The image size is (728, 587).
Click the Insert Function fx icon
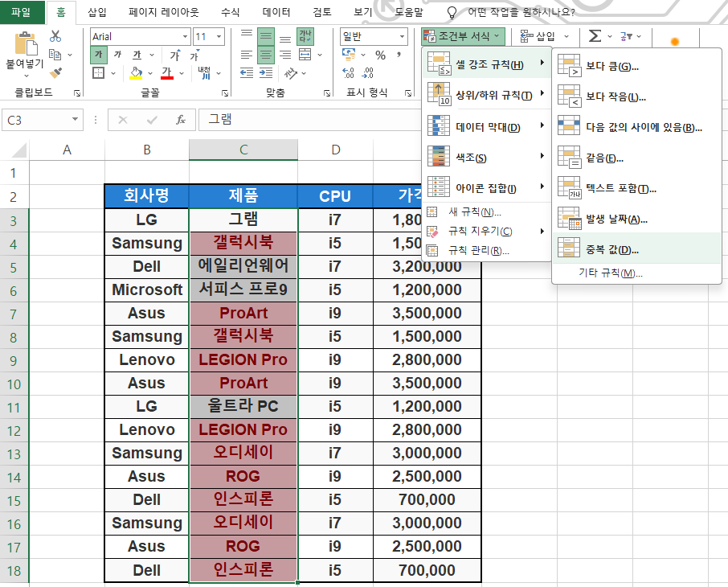(181, 120)
